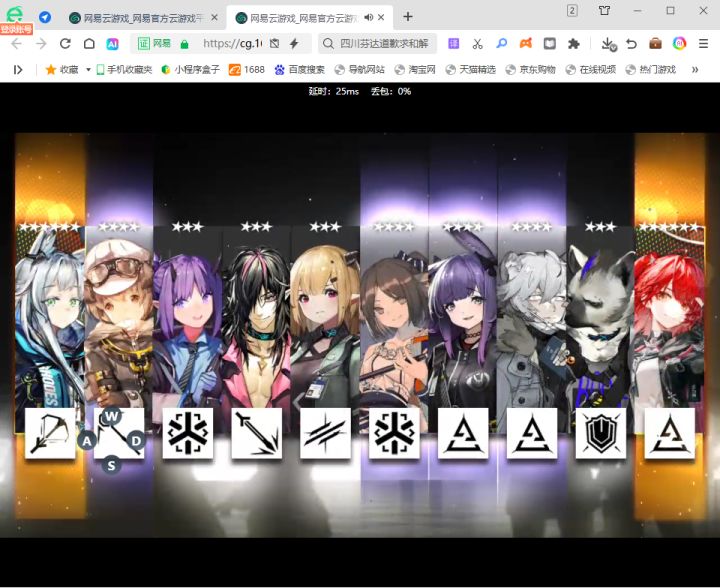Open the orange gamepad extension
This screenshot has height=588, width=720.
526,44
